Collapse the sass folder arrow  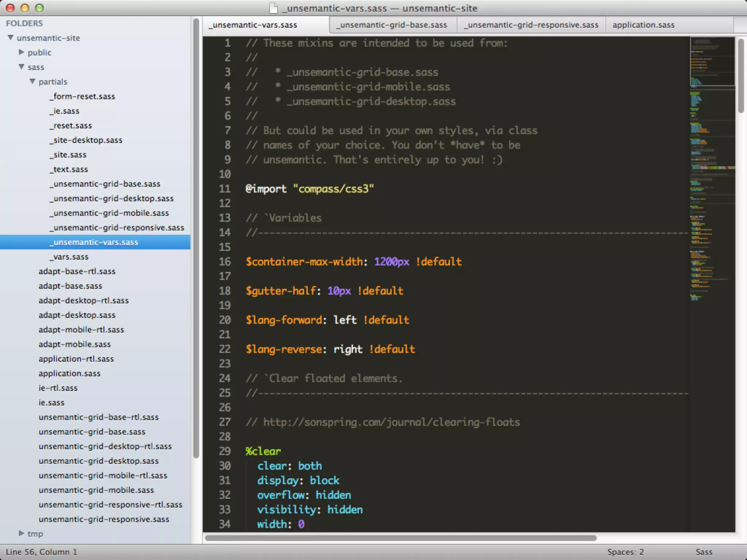(x=22, y=67)
